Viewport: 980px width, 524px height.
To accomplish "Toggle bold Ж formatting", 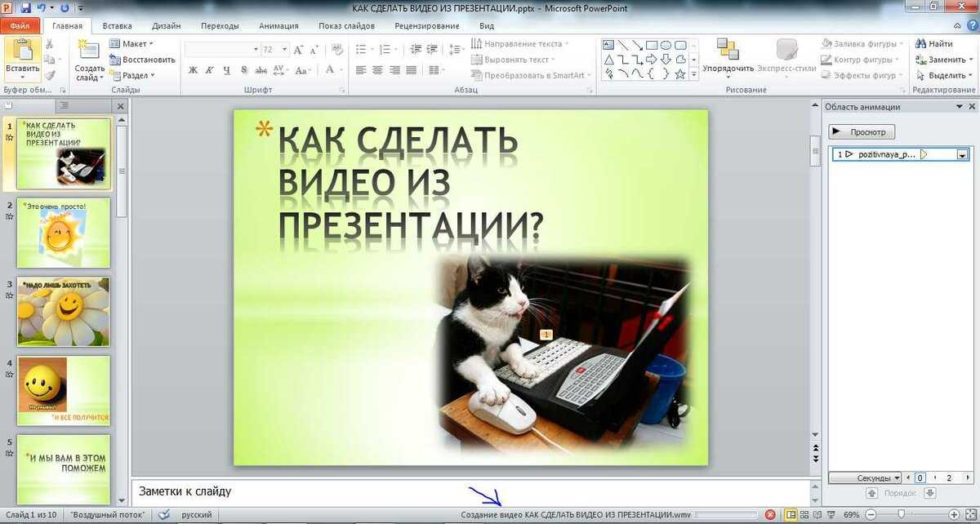I will pyautogui.click(x=194, y=70).
